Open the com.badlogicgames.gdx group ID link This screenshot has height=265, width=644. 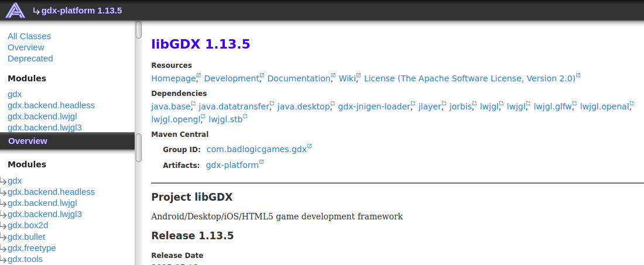pyautogui.click(x=256, y=149)
